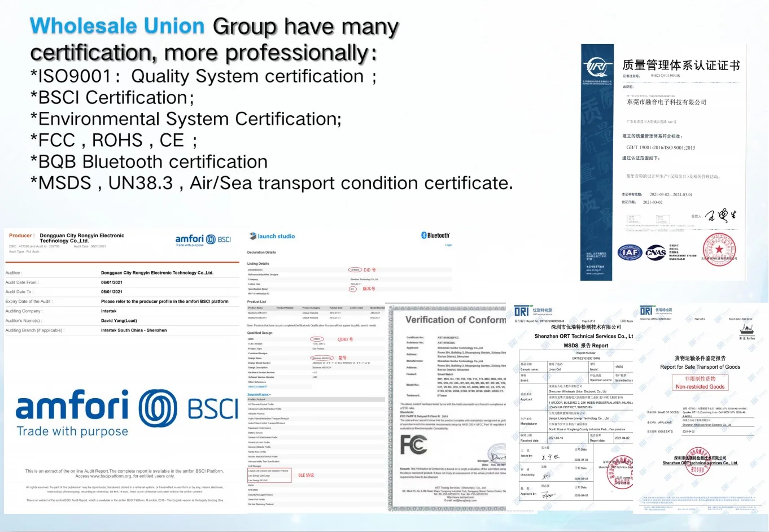Click the "Listing Details" heading
This screenshot has width=769, height=532.
click(258, 264)
